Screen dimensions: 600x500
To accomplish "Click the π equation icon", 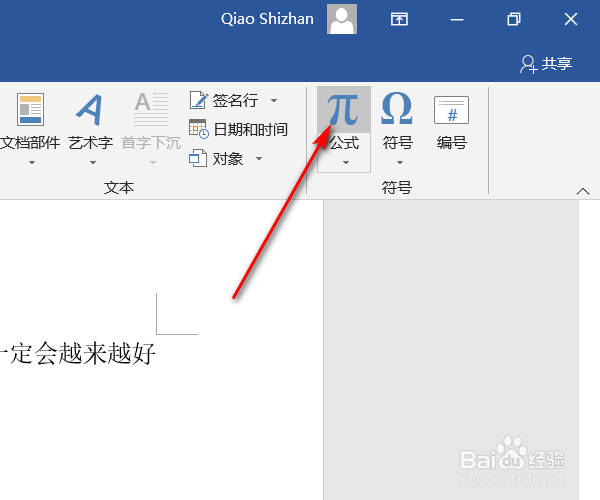I will (x=343, y=110).
